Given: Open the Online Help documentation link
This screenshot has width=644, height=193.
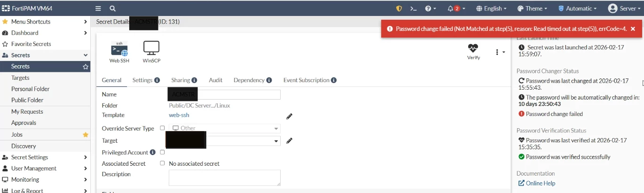Looking at the screenshot, I should 536,184.
